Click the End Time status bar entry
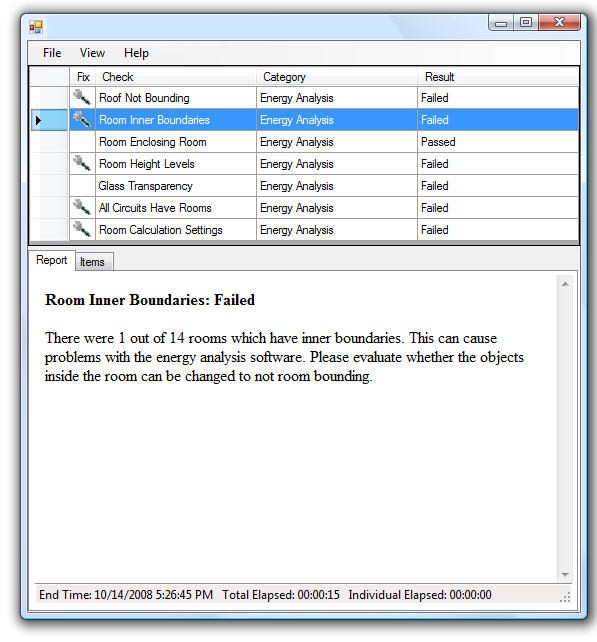 coord(126,595)
